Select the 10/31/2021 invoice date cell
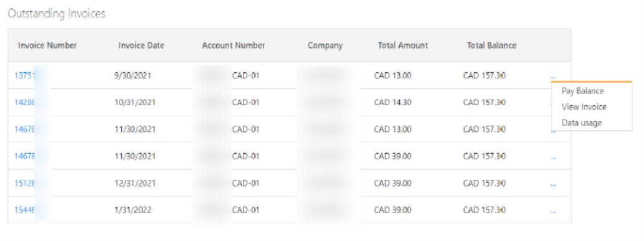 click(x=135, y=102)
